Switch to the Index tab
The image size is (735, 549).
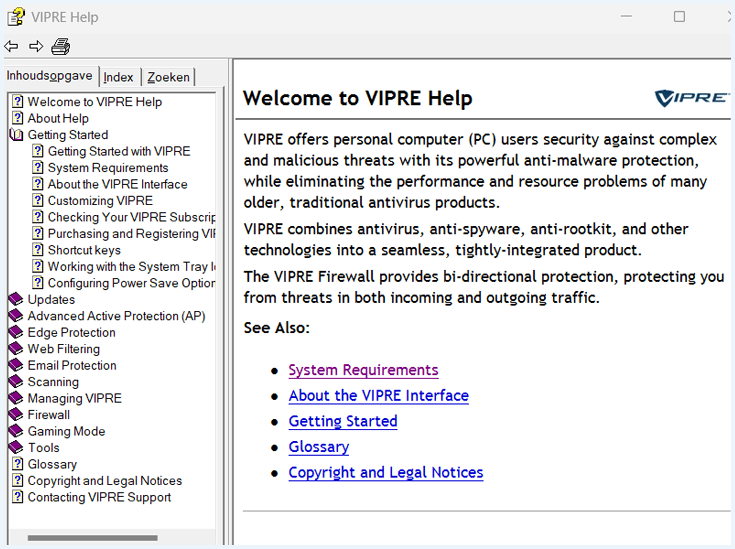118,77
